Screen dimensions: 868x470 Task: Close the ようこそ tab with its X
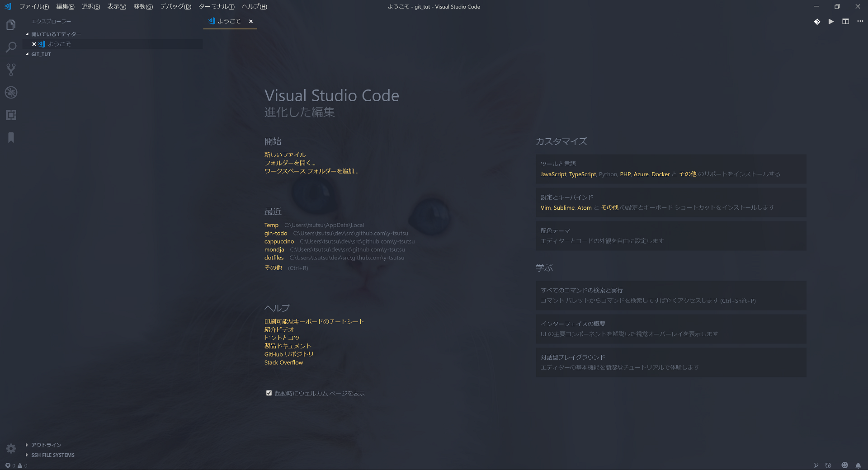click(251, 21)
